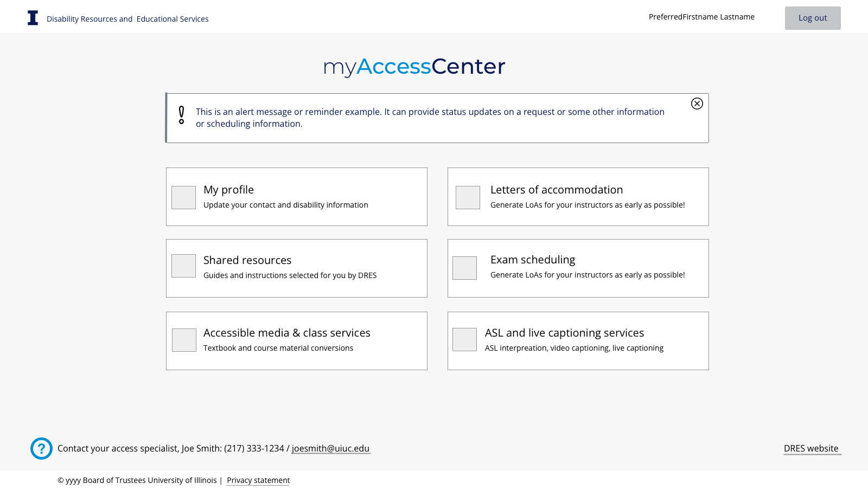Open the Shared resources title
Viewport: 868px width, 503px height.
[x=247, y=260]
